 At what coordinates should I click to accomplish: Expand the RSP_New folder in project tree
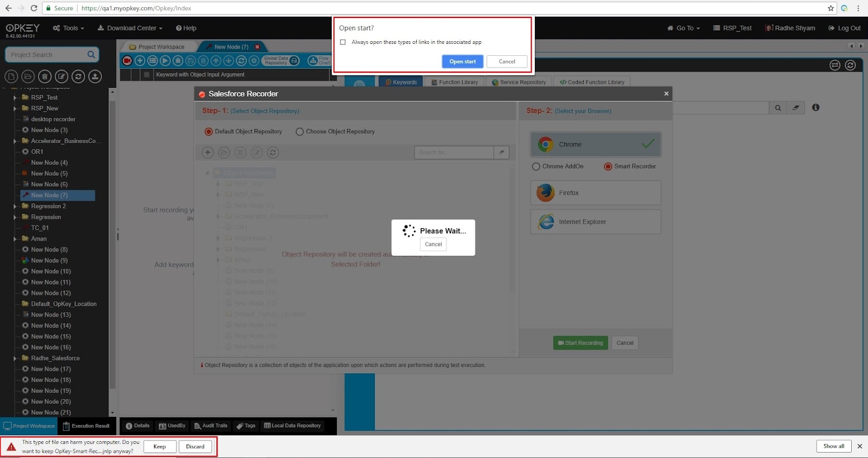click(15, 108)
